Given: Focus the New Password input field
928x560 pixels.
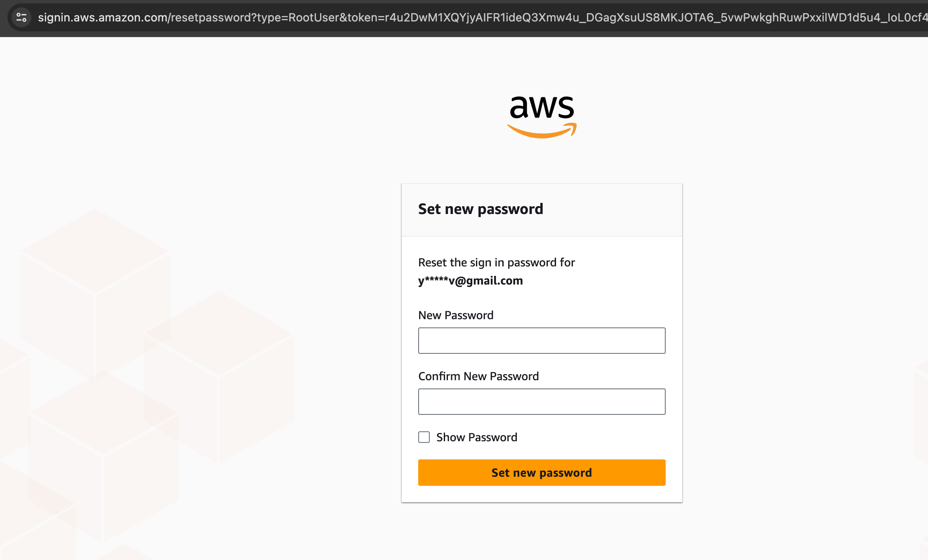Looking at the screenshot, I should click(x=542, y=341).
